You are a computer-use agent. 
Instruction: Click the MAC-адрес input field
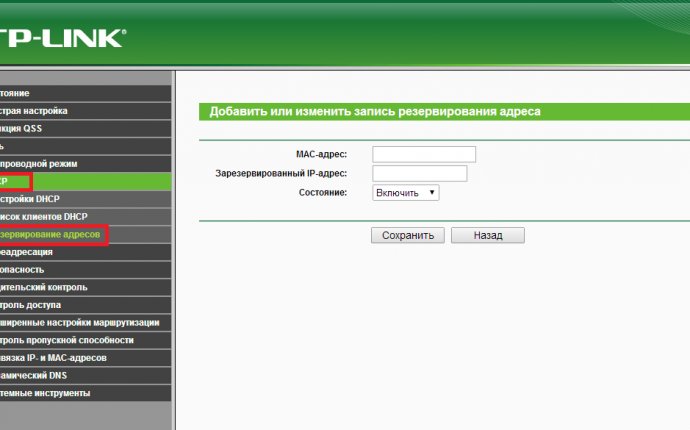[424, 154]
